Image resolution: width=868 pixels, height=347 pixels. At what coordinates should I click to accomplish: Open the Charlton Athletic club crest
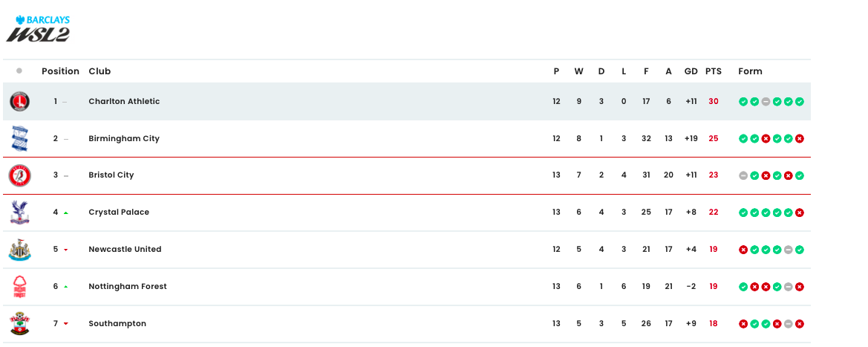tap(19, 102)
